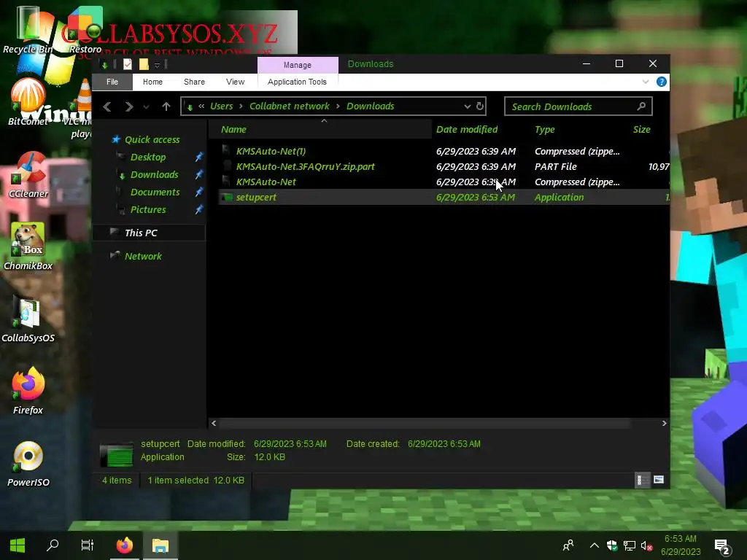Sort by the Type column
The height and width of the screenshot is (560, 747).
[x=544, y=130]
